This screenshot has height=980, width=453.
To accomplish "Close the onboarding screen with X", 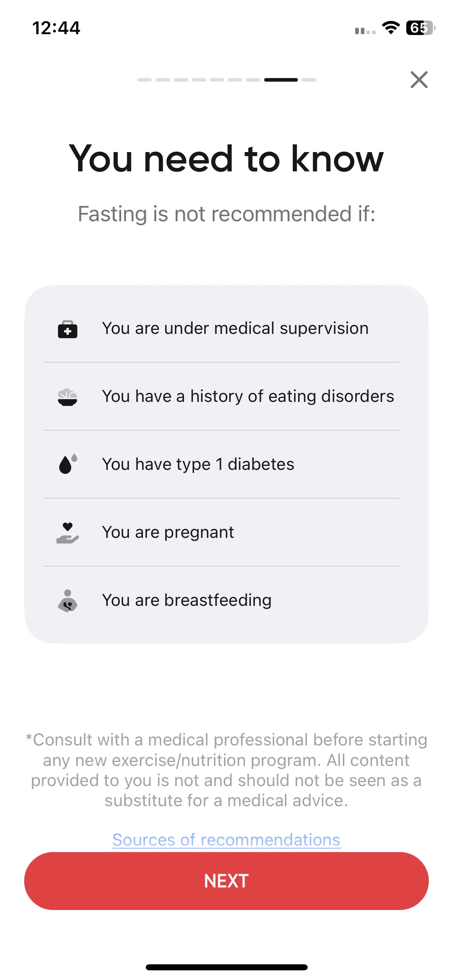I will point(419,80).
